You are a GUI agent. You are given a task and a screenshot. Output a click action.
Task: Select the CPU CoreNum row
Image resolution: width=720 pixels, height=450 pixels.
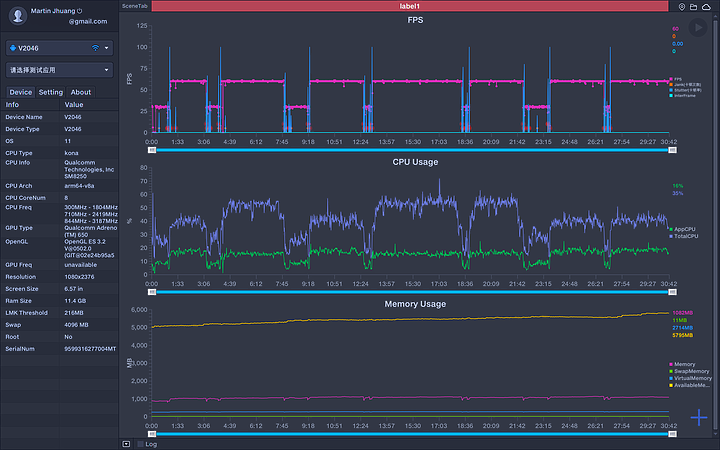tap(60, 198)
